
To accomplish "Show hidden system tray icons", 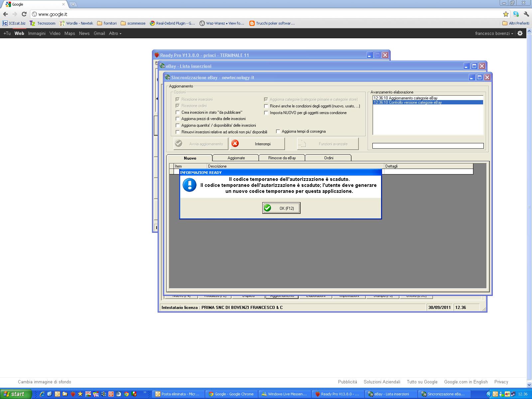I will coord(489,394).
